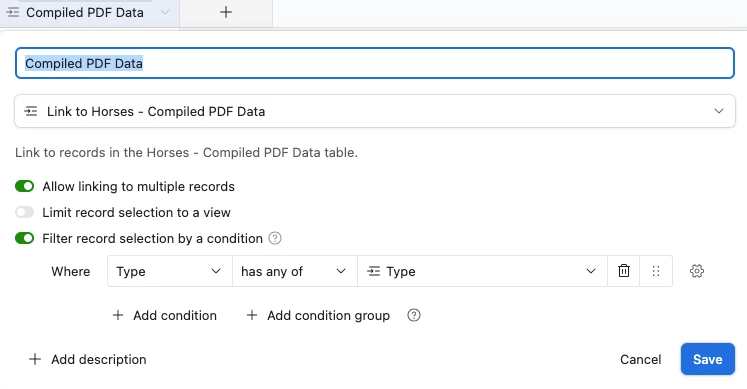Enable Limit record selection to a view
747x389 pixels.
pos(24,212)
